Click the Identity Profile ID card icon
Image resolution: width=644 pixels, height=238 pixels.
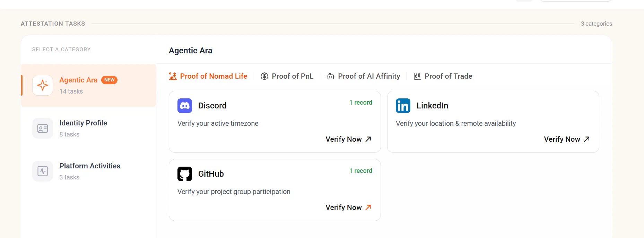click(x=43, y=129)
